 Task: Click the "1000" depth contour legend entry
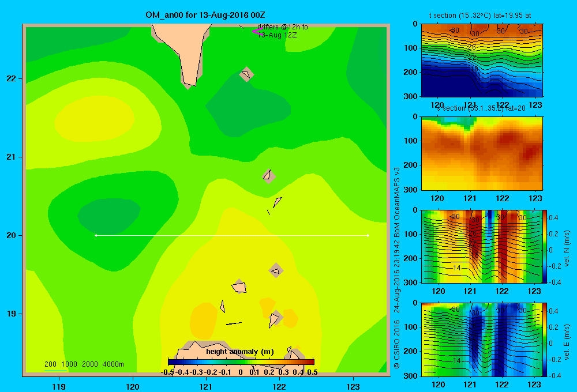tap(69, 364)
